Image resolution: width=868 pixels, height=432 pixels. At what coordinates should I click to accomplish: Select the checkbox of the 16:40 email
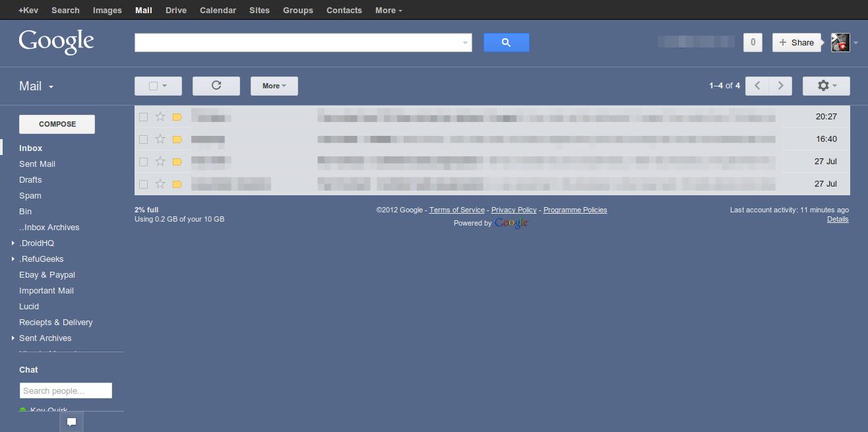click(143, 139)
